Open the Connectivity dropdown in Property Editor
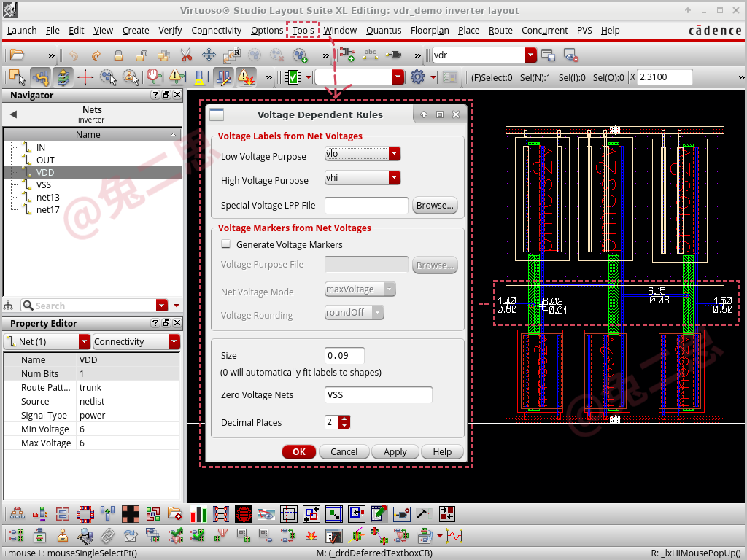 click(174, 341)
